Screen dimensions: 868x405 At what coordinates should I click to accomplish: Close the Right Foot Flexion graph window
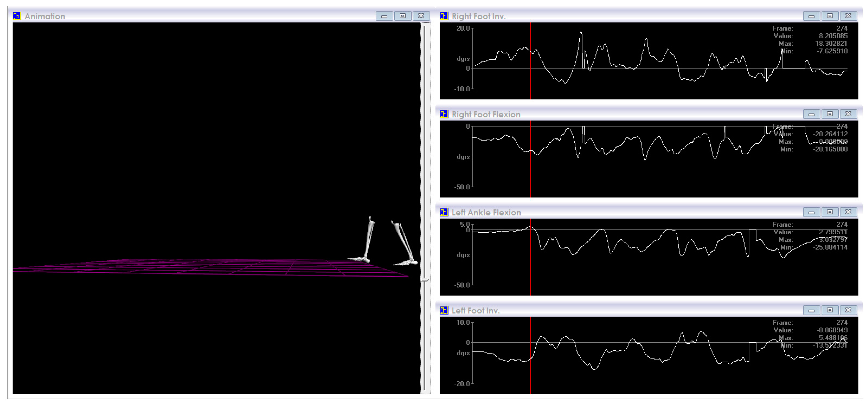click(848, 114)
